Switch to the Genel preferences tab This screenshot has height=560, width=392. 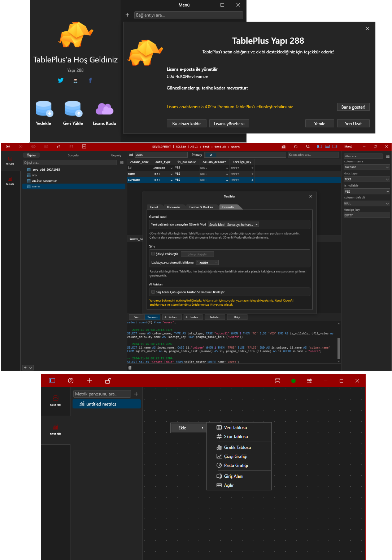pos(154,207)
